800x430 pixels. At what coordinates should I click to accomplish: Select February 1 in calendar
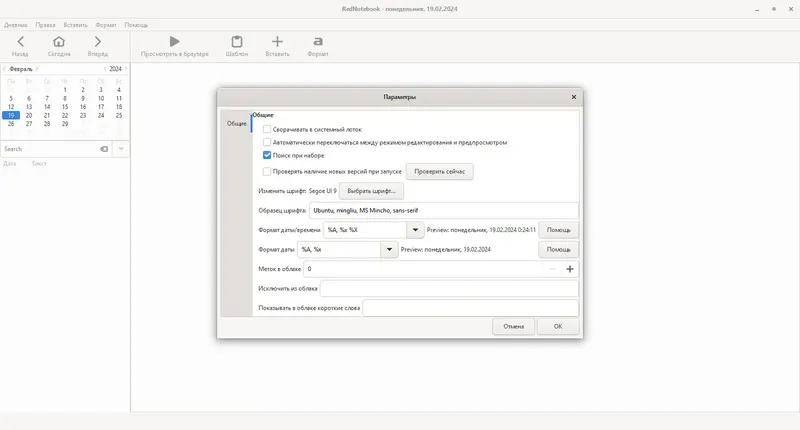tap(65, 90)
